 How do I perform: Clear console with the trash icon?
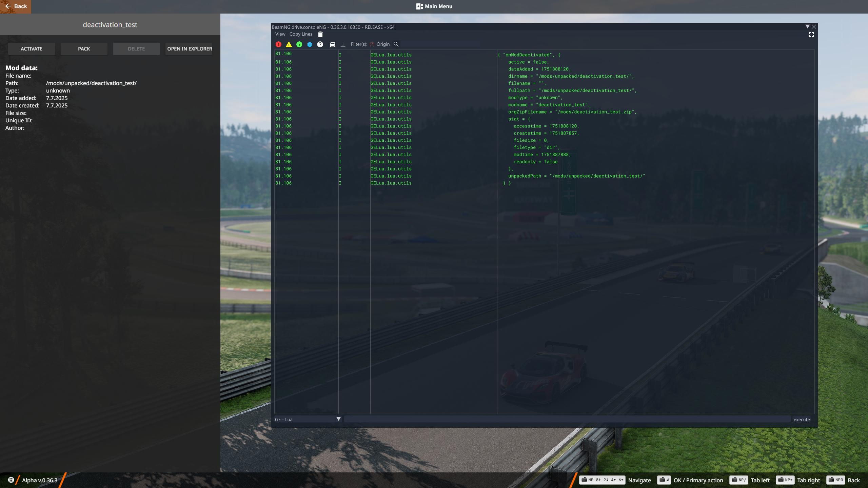[x=320, y=34]
